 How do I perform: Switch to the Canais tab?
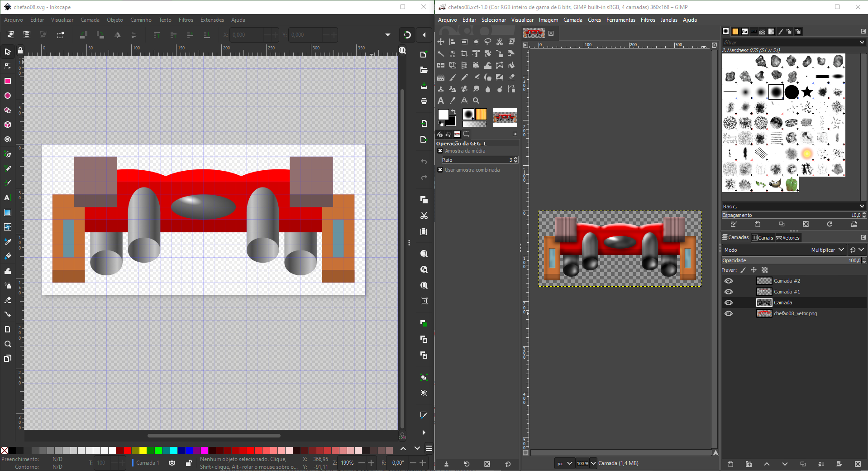[x=763, y=238]
